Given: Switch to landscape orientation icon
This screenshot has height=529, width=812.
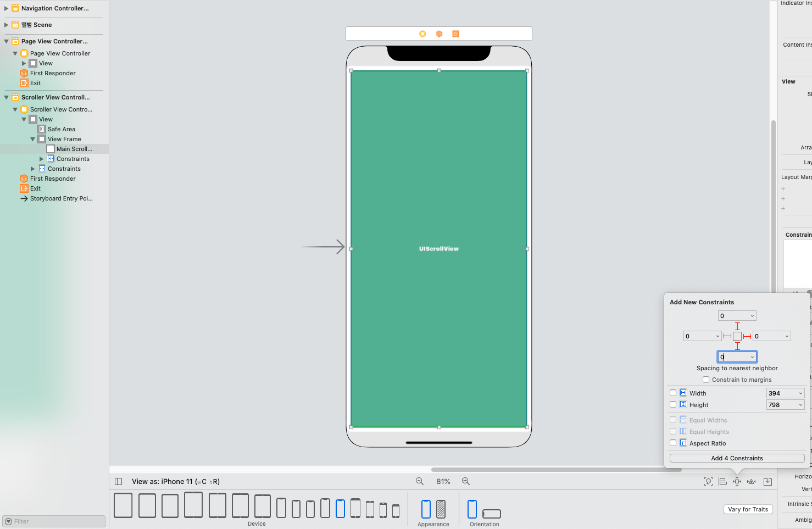Looking at the screenshot, I should click(x=492, y=514).
